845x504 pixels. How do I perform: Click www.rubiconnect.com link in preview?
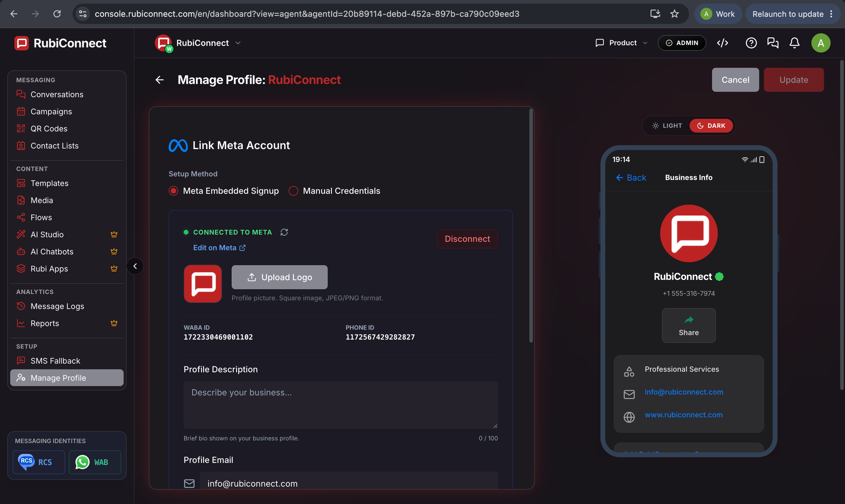pyautogui.click(x=684, y=415)
